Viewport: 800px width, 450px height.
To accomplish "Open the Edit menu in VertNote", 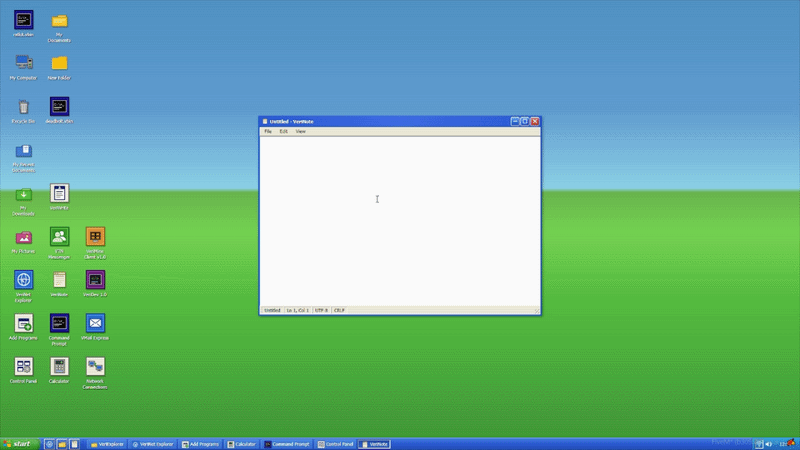I will [284, 132].
